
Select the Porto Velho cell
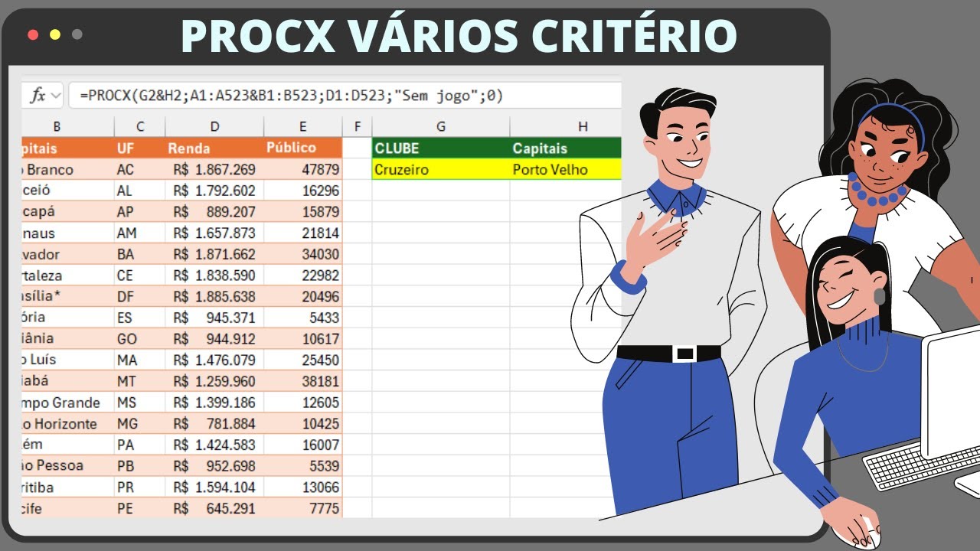pyautogui.click(x=566, y=169)
